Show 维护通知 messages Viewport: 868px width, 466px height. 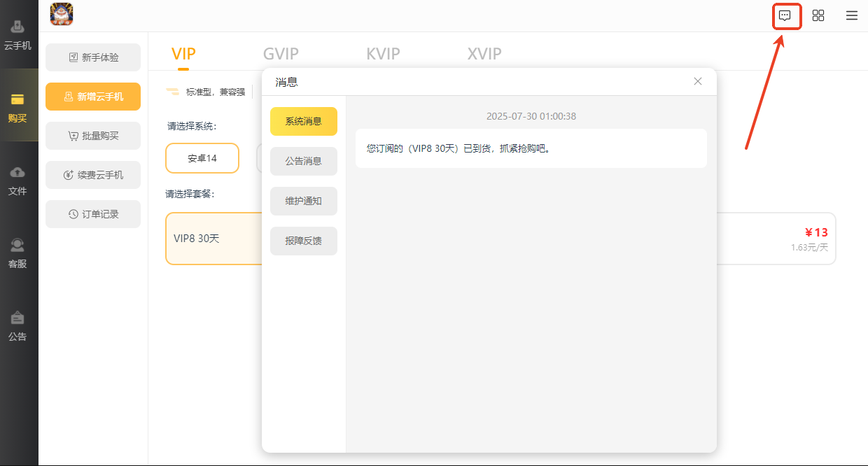coord(303,201)
